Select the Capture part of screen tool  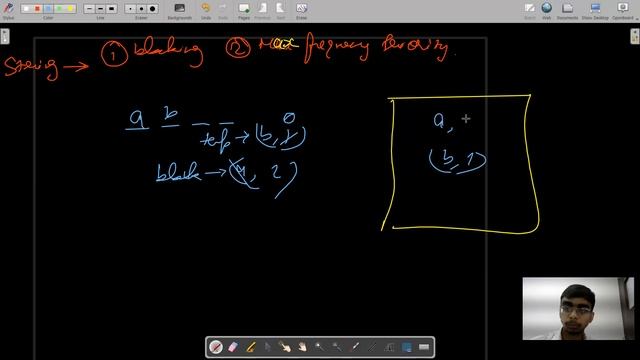coord(407,347)
